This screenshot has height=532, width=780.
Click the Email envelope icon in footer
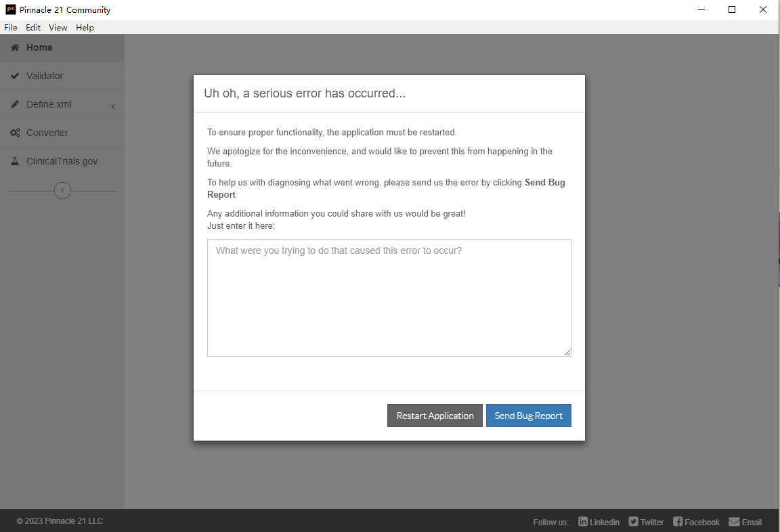point(734,522)
